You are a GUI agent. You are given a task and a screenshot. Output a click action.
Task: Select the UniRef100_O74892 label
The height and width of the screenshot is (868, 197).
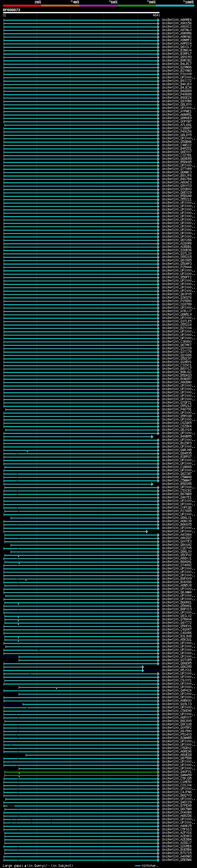tap(176, 565)
